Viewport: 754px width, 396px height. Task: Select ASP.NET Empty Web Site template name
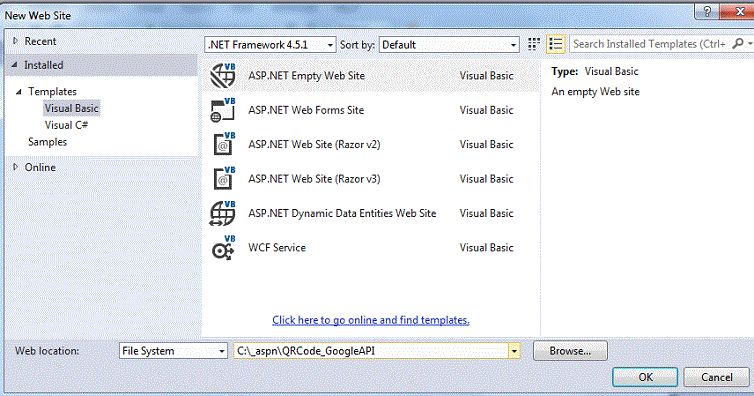pos(306,76)
